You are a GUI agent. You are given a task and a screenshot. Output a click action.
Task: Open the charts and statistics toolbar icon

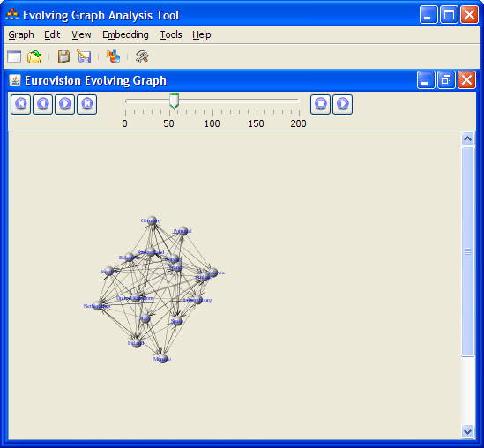113,56
